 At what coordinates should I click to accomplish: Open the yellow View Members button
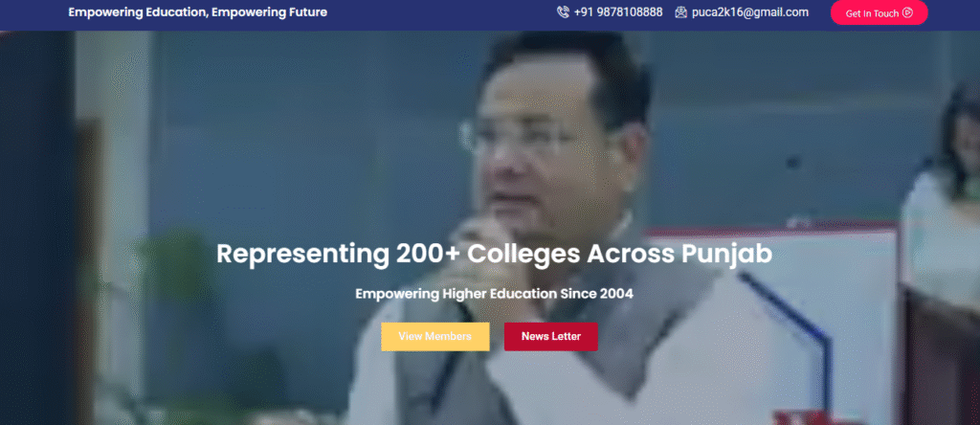point(435,336)
